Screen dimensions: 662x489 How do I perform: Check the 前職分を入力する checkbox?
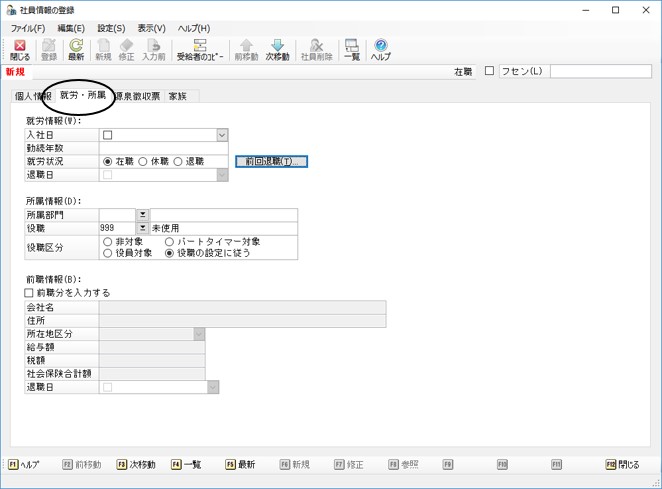click(x=29, y=293)
